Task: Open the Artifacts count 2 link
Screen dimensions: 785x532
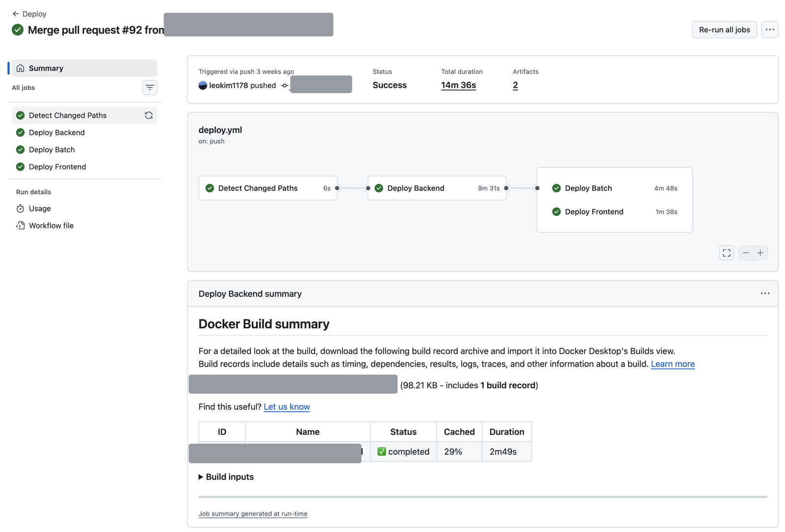Action: pyautogui.click(x=515, y=85)
